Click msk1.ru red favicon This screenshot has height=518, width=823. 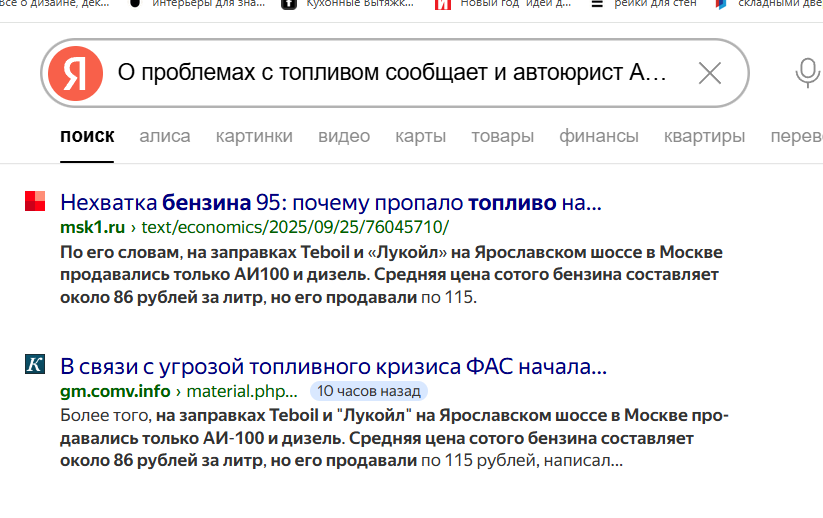point(35,201)
